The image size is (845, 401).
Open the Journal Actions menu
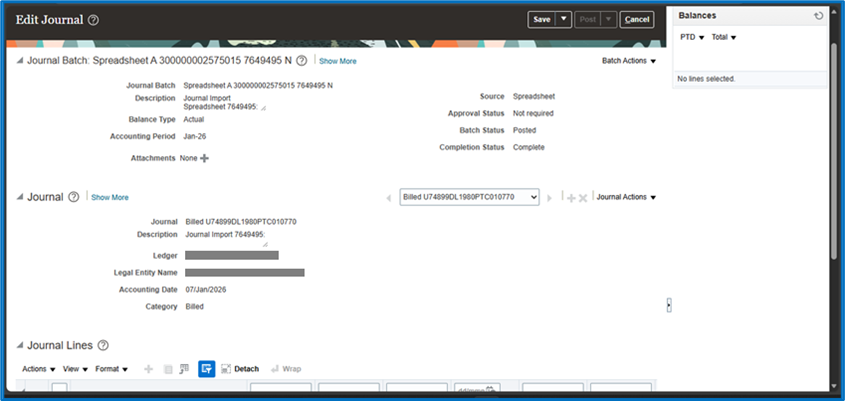pos(626,197)
